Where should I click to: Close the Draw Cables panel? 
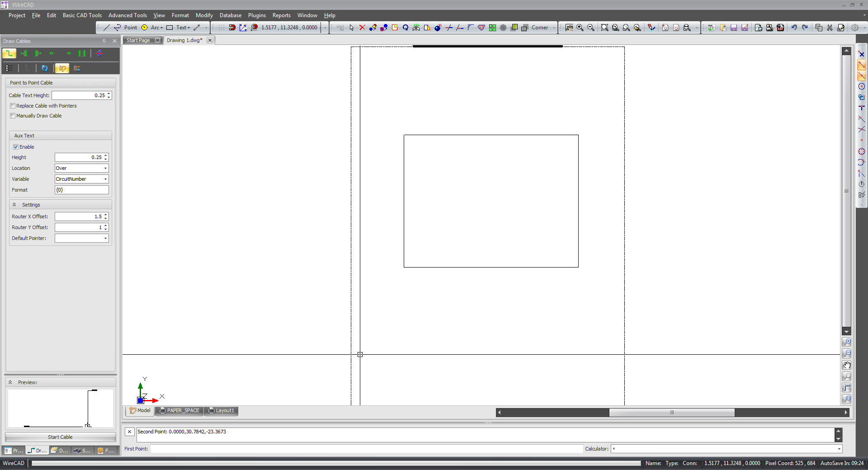click(114, 41)
